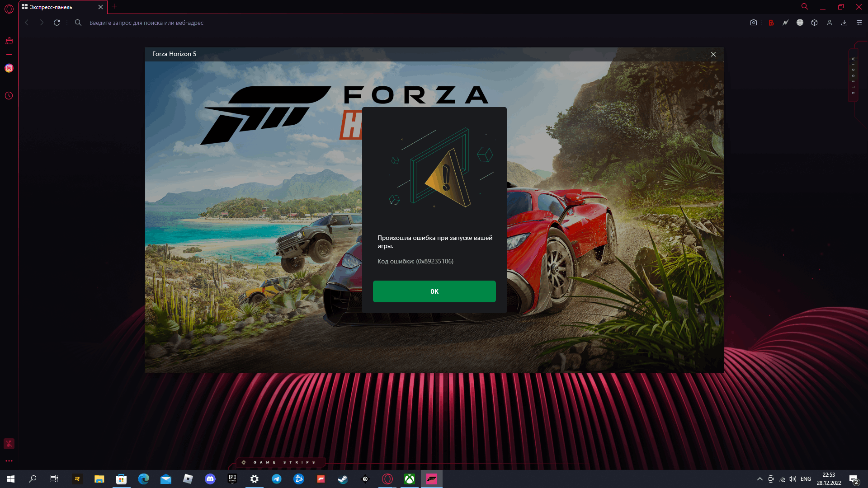Open the downloads icon in the Opera toolbar
The height and width of the screenshot is (488, 868).
click(844, 23)
